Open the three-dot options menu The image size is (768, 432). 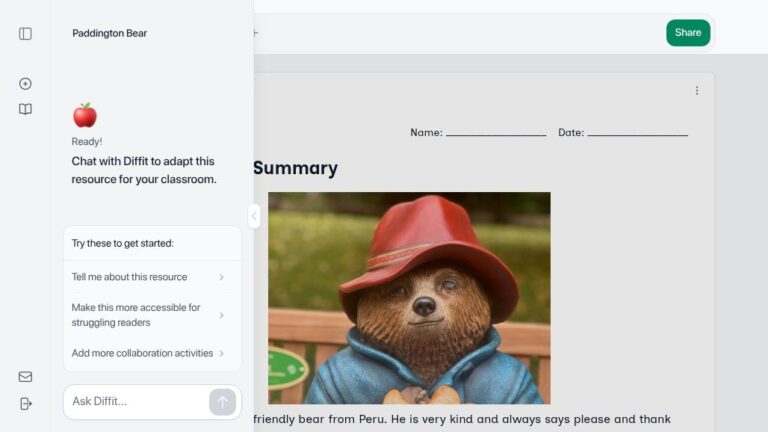coord(696,91)
